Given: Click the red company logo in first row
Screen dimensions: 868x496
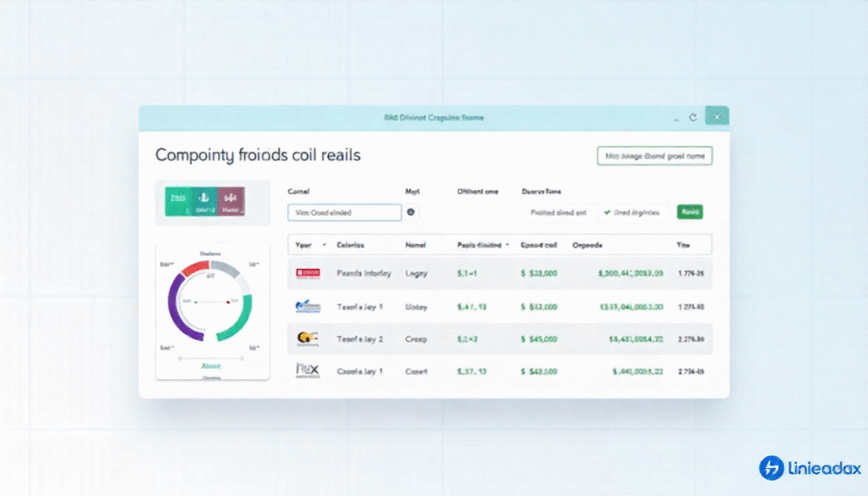Looking at the screenshot, I should pos(308,273).
